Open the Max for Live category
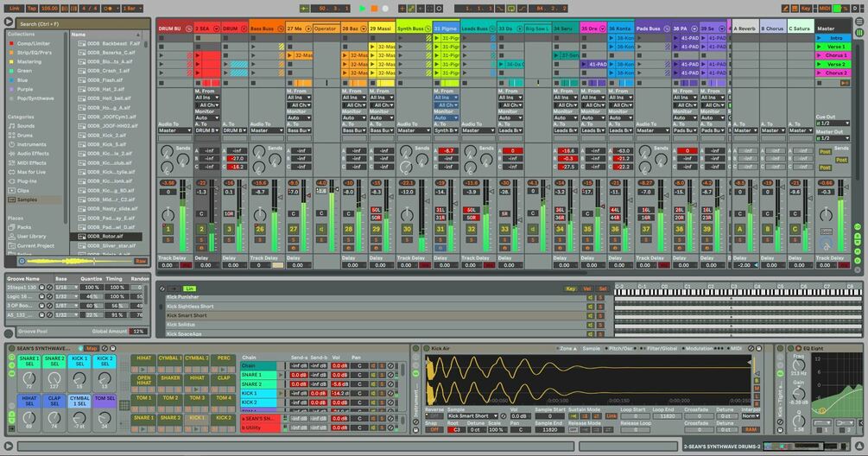This screenshot has height=456, width=868. click(x=32, y=172)
